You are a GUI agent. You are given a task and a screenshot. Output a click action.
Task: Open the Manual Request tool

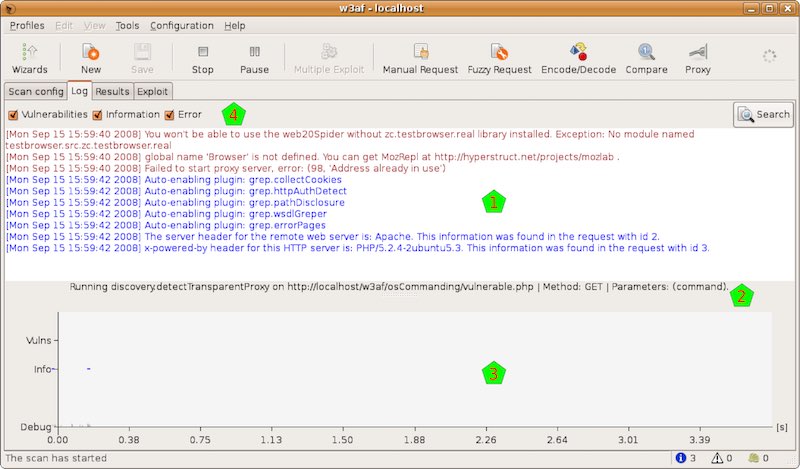pyautogui.click(x=421, y=58)
